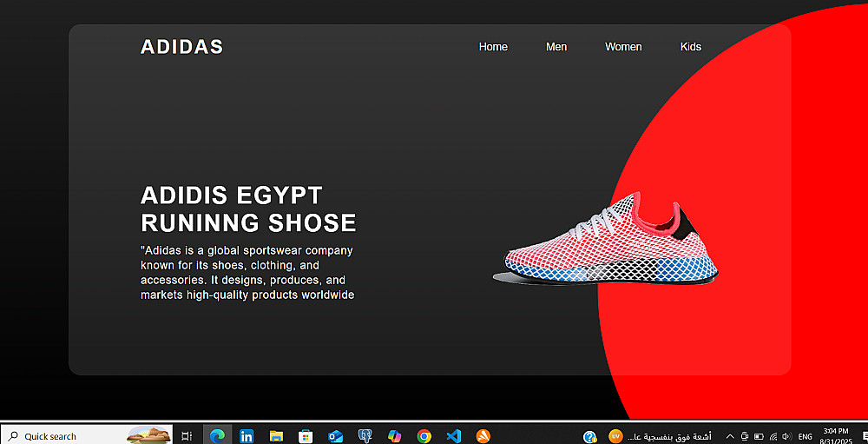Viewport: 868px width, 444px height.
Task: Open the Kids nav link
Action: (691, 47)
